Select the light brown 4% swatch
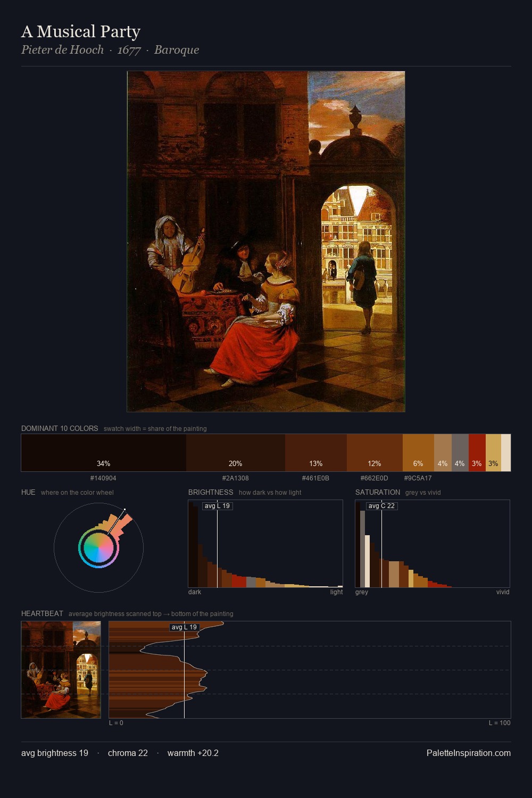 pyautogui.click(x=443, y=453)
